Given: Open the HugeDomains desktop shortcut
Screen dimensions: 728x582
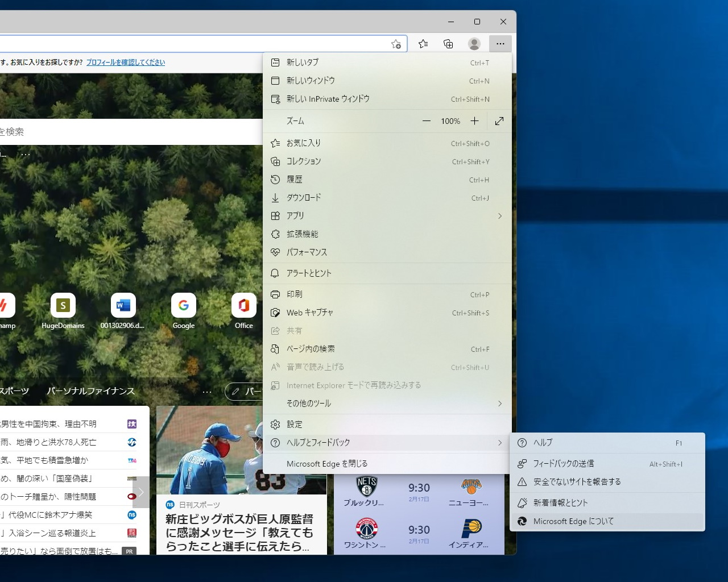Looking at the screenshot, I should (63, 305).
